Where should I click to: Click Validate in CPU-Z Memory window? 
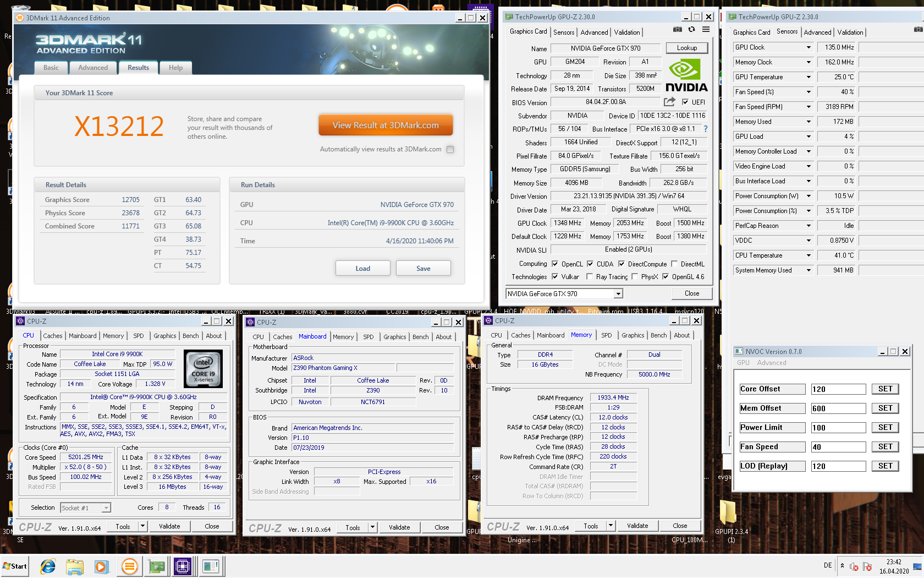[637, 526]
